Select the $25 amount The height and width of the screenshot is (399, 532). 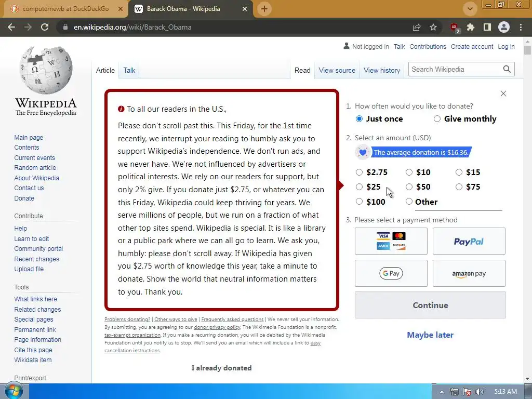coord(359,187)
